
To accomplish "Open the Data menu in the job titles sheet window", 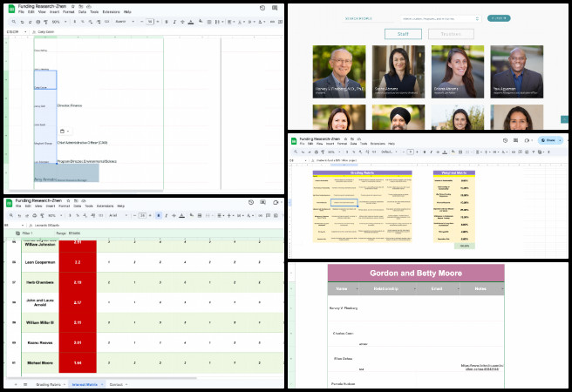I will (x=82, y=12).
